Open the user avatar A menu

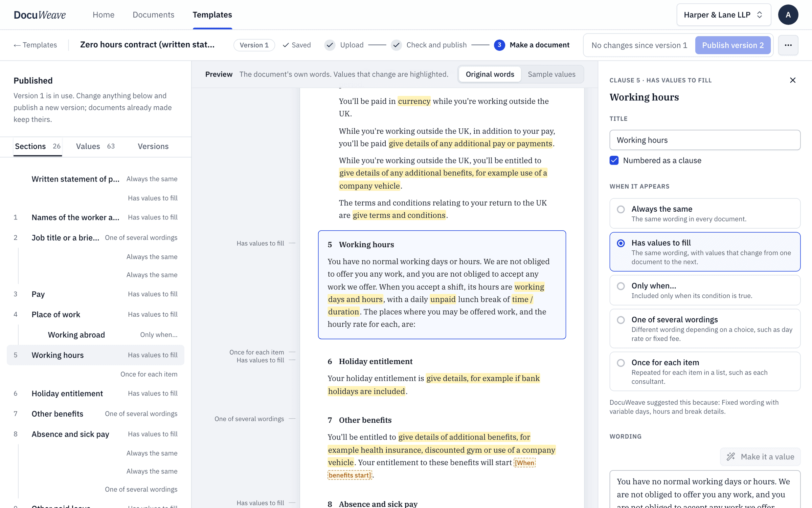pyautogui.click(x=788, y=15)
